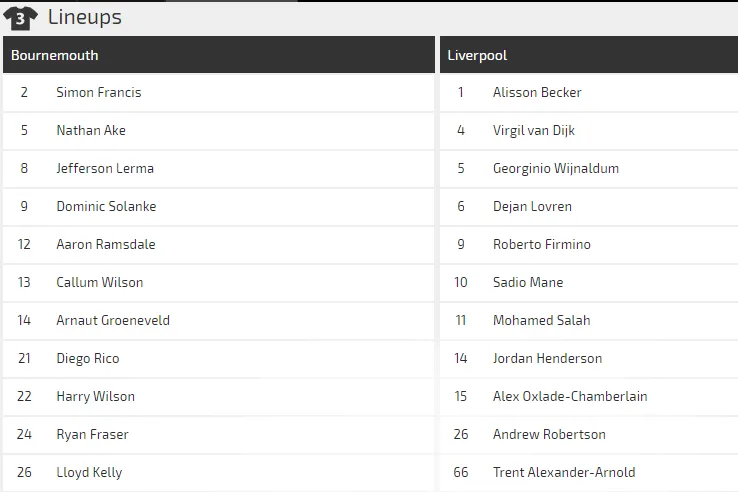Click Alisson Becker in Liverpool lineup
Image resolution: width=738 pixels, height=492 pixels.
point(537,92)
